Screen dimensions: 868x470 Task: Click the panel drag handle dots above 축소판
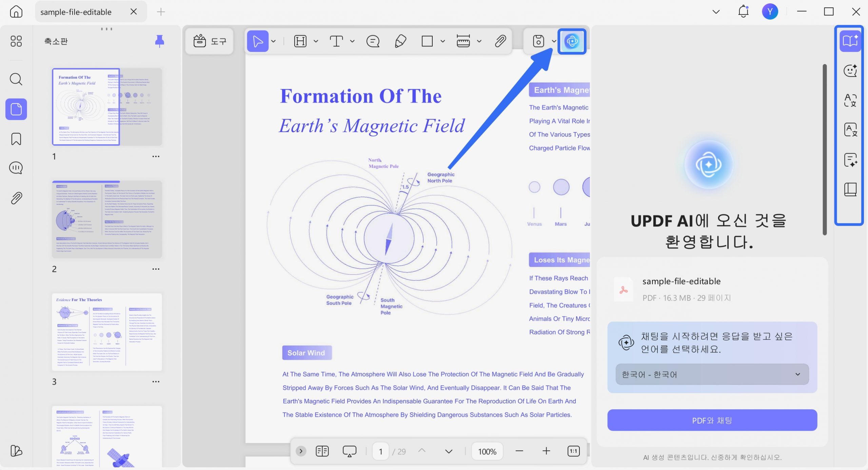[x=106, y=29]
